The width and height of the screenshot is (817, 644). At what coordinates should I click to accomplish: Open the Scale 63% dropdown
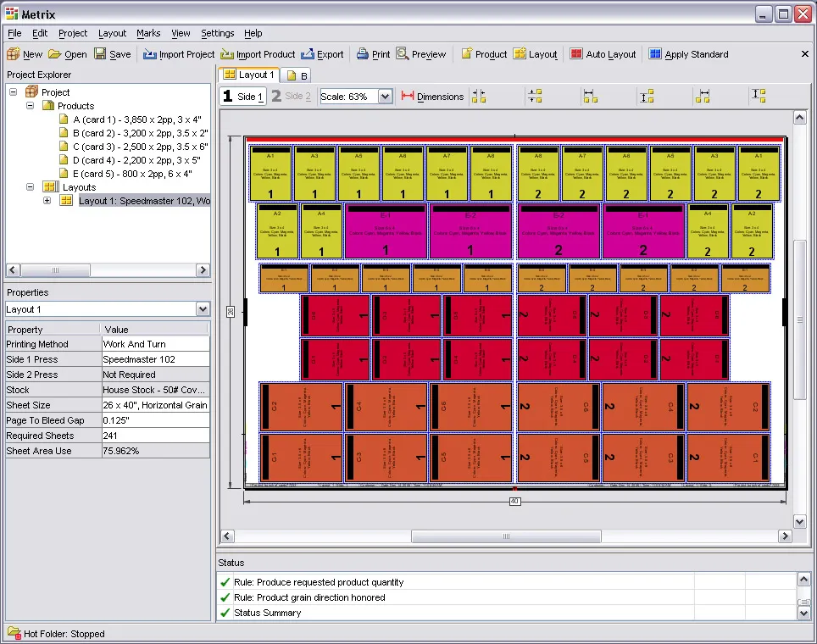385,97
